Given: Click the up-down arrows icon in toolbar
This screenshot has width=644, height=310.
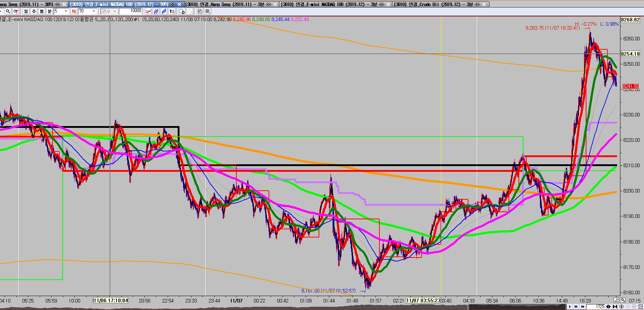Looking at the screenshot, I should (x=172, y=11).
